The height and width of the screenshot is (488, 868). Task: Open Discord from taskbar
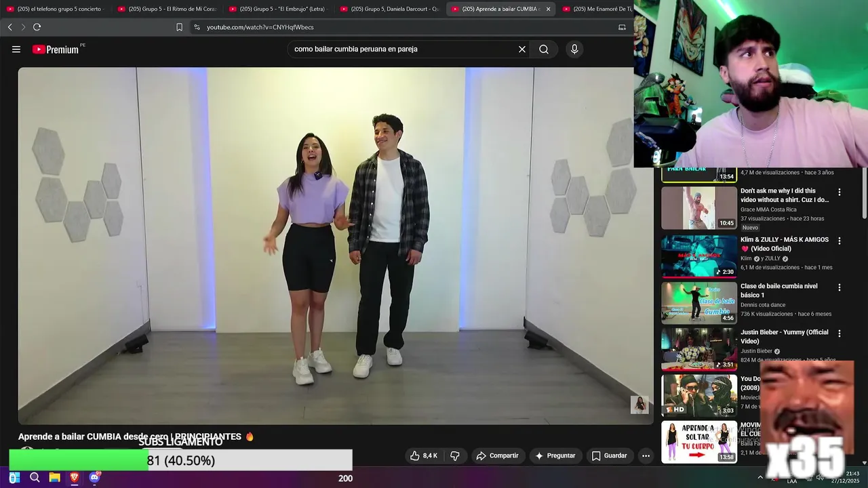pos(94,478)
